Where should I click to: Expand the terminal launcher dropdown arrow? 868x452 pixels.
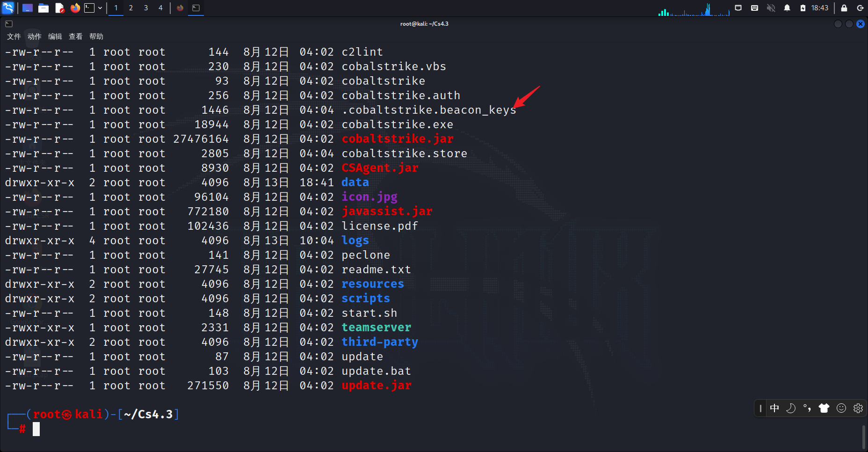(100, 8)
